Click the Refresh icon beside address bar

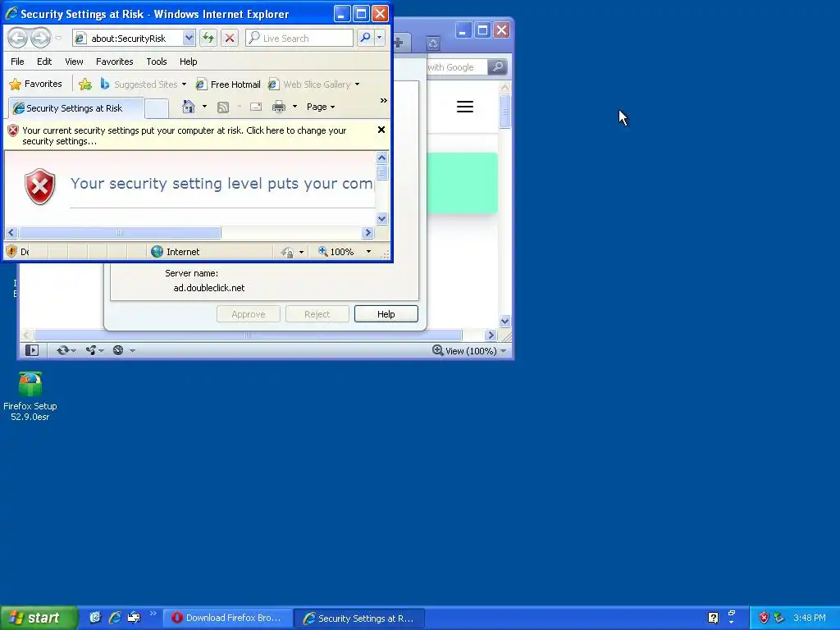pyautogui.click(x=208, y=38)
